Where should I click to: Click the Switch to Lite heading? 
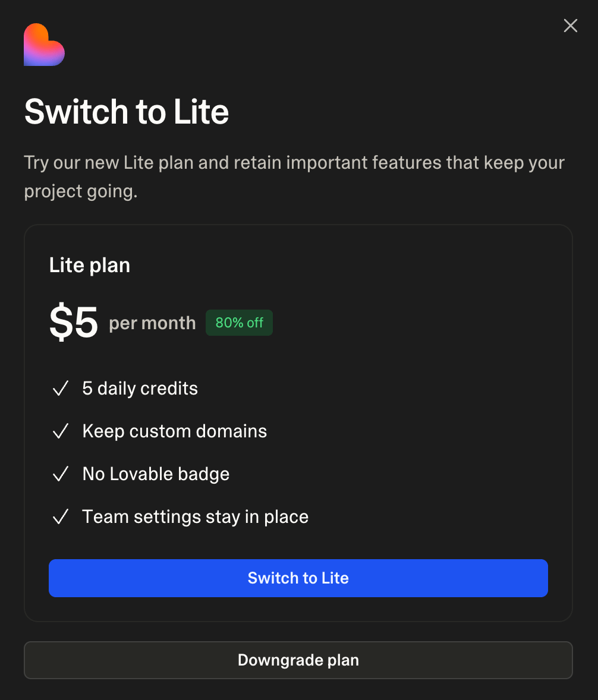[126, 111]
